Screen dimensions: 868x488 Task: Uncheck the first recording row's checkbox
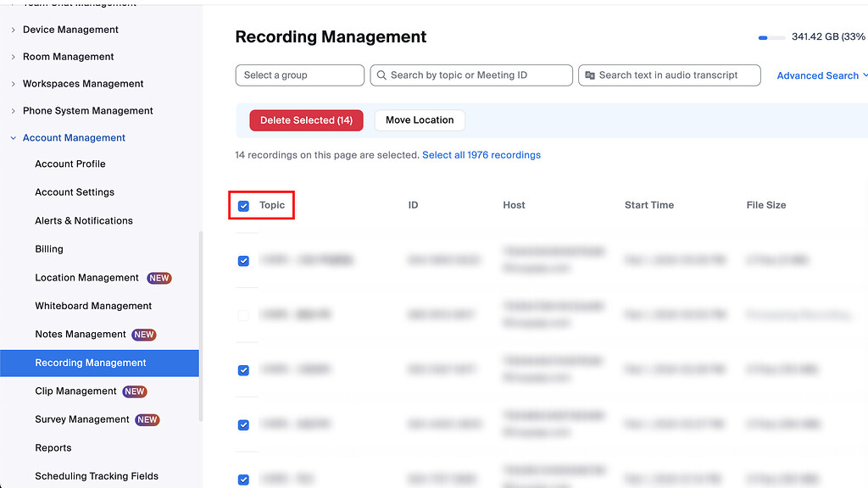pos(243,261)
